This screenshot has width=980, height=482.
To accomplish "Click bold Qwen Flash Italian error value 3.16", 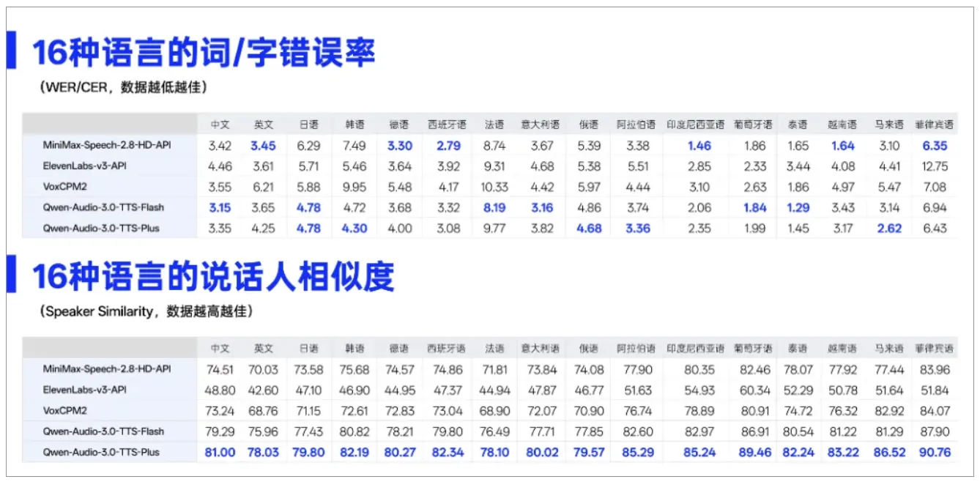I will point(542,208).
